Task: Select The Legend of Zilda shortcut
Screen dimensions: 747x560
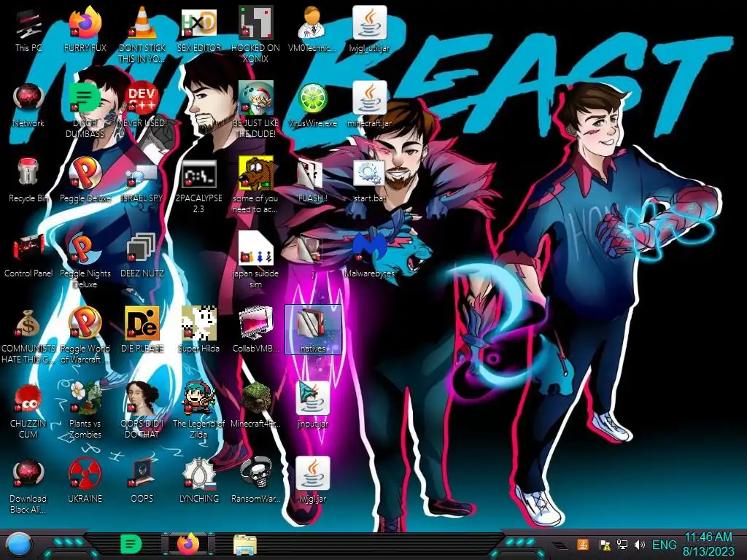Action: point(198,411)
